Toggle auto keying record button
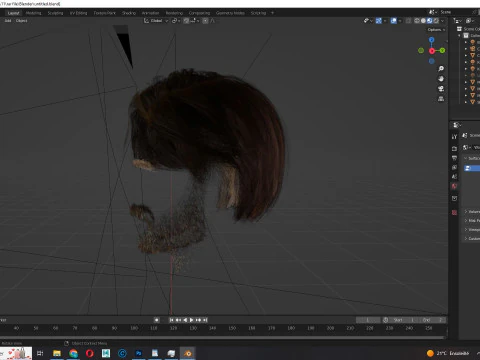 point(157,320)
